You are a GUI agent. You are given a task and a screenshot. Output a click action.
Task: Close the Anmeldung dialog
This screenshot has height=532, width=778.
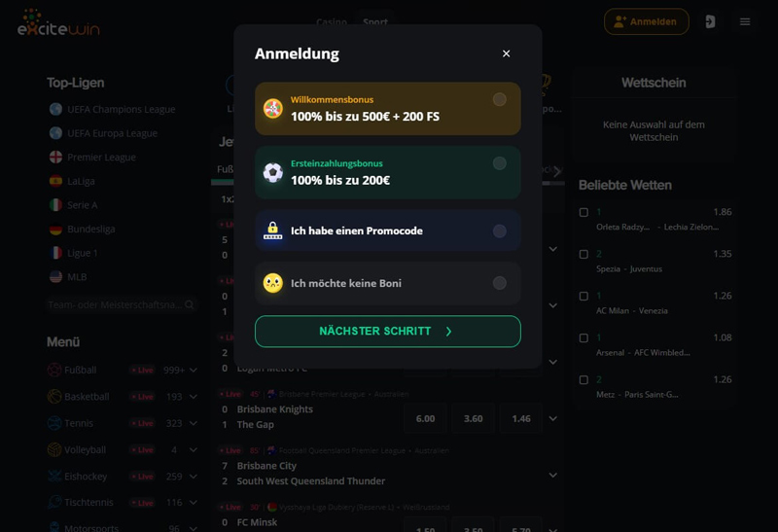[506, 53]
